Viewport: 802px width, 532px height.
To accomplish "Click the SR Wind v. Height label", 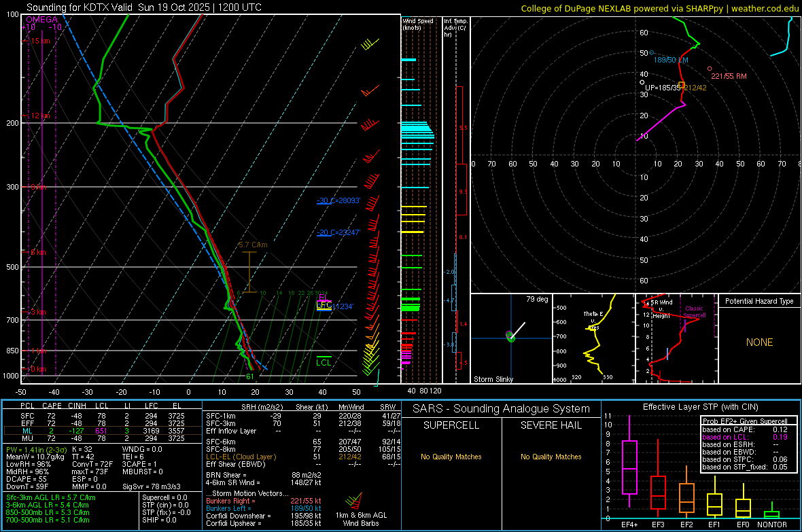I will coord(662,309).
